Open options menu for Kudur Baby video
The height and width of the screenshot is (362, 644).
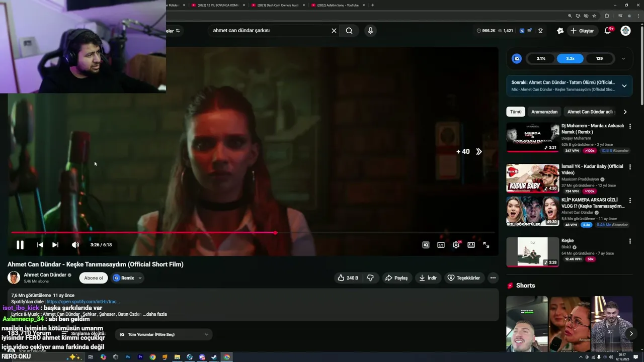tap(630, 167)
